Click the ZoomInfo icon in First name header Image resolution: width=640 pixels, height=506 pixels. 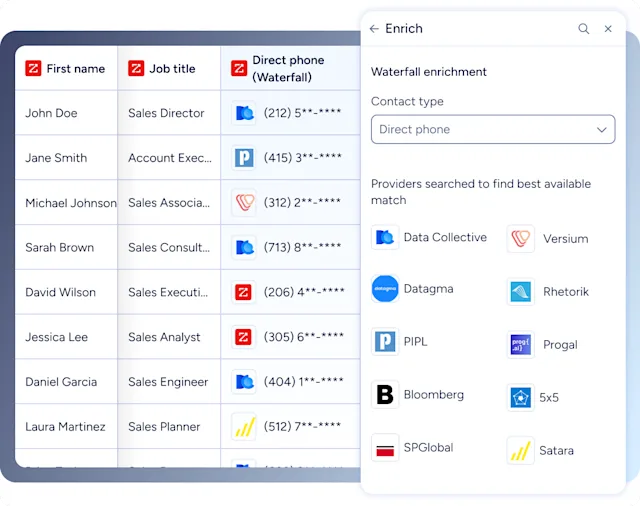point(33,68)
